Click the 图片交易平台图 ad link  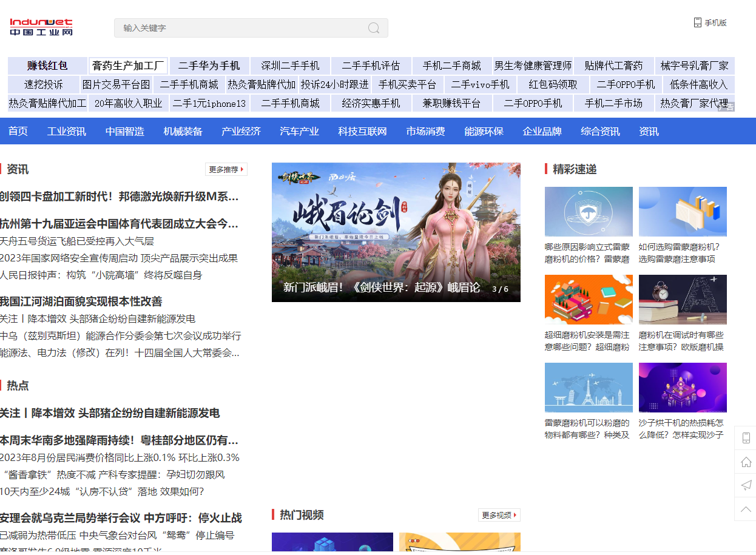116,85
